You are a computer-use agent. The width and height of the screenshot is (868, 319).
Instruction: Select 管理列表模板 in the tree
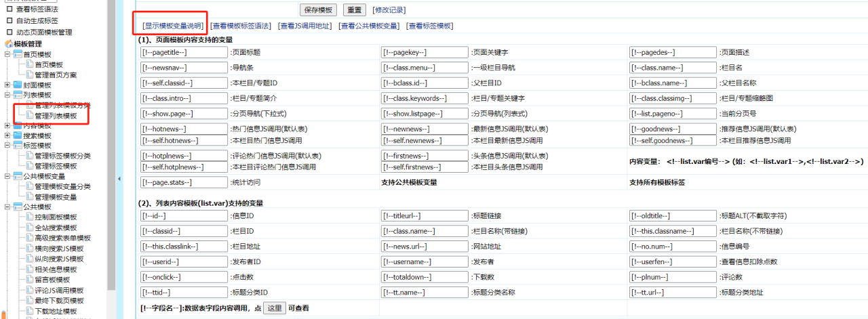60,116
